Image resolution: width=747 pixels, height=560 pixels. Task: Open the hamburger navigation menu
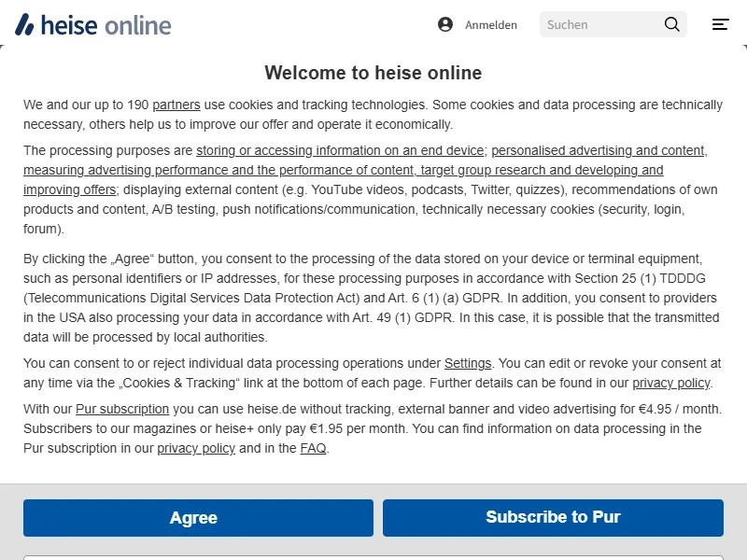(720, 24)
